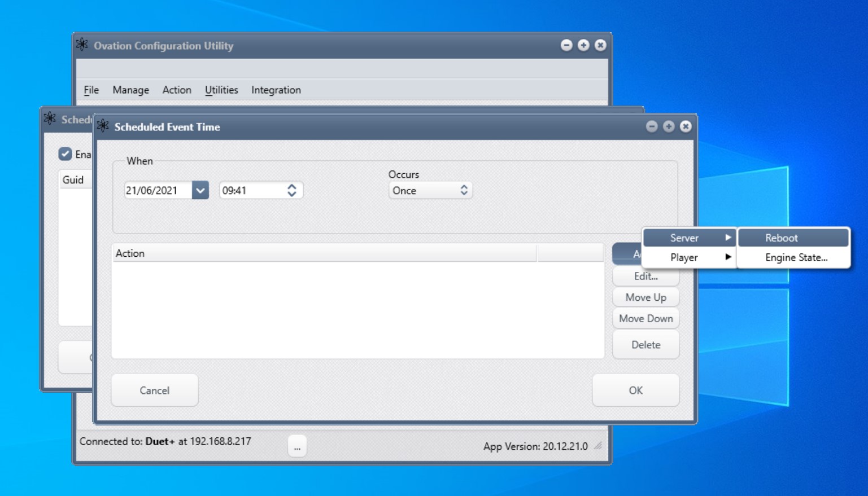Click the Cancel button
This screenshot has height=496, width=868.
pos(155,390)
